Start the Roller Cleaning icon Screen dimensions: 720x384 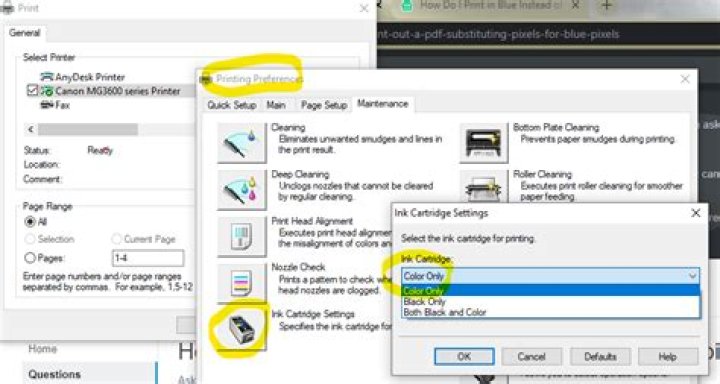point(484,186)
